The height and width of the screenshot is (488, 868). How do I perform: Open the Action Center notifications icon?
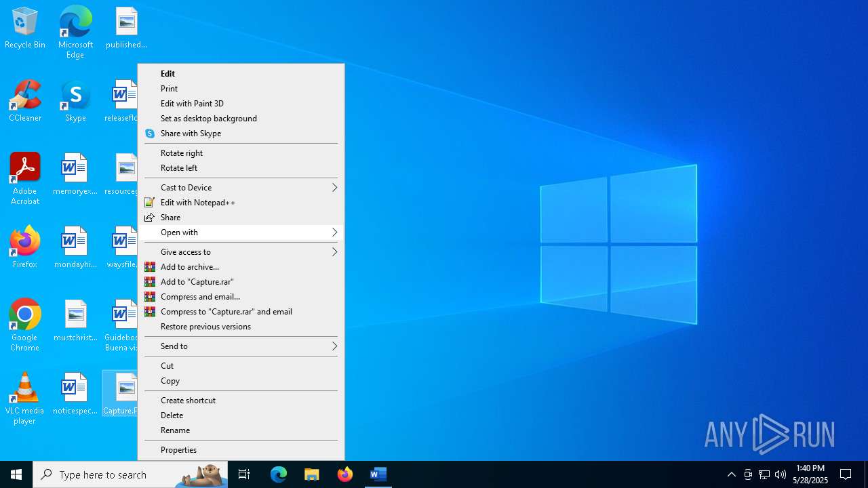pyautogui.click(x=846, y=474)
